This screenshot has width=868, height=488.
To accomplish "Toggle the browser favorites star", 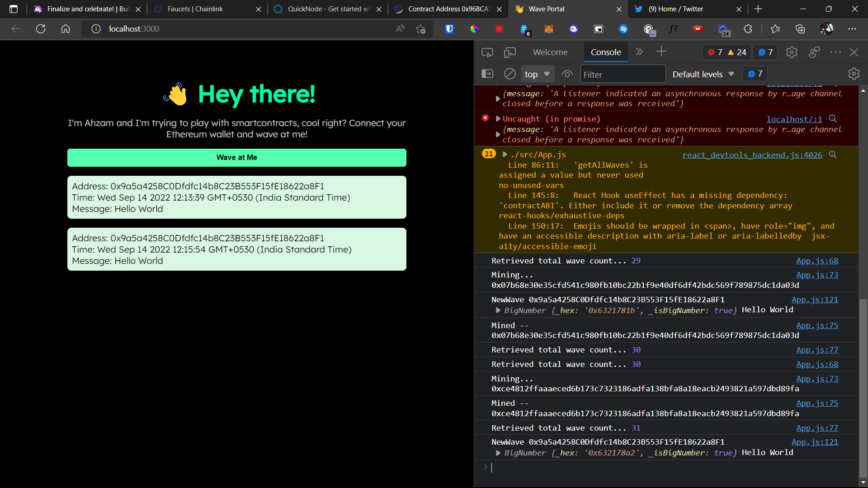I will tap(775, 29).
